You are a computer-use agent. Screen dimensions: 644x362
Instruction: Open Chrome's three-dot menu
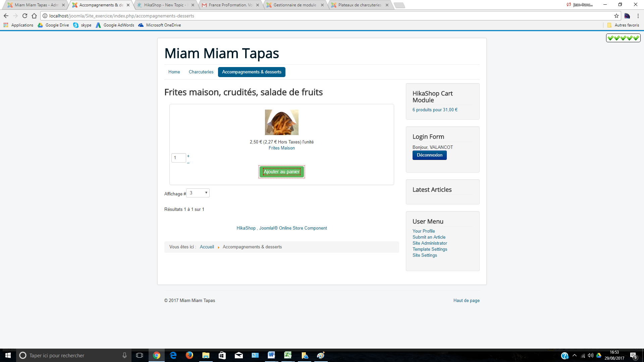(x=638, y=16)
